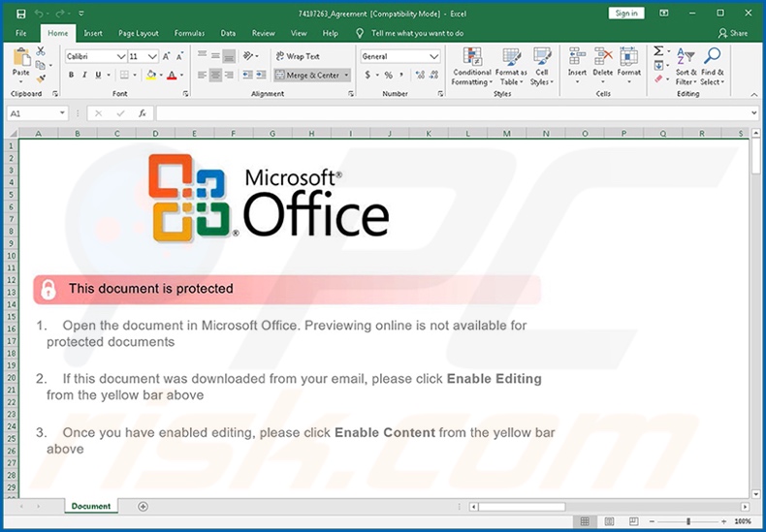This screenshot has height=532, width=766.
Task: Click AutoSum sigma icon
Action: point(658,51)
